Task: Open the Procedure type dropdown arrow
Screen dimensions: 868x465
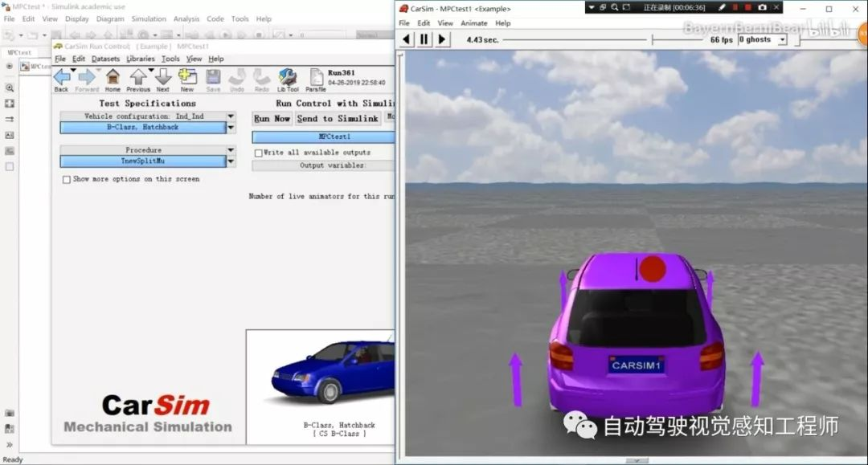Action: click(x=231, y=150)
